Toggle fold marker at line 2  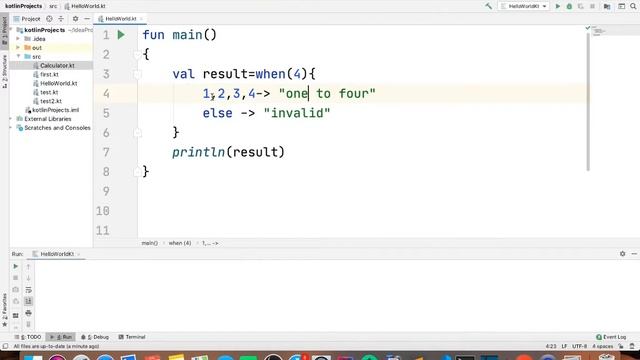[138, 54]
